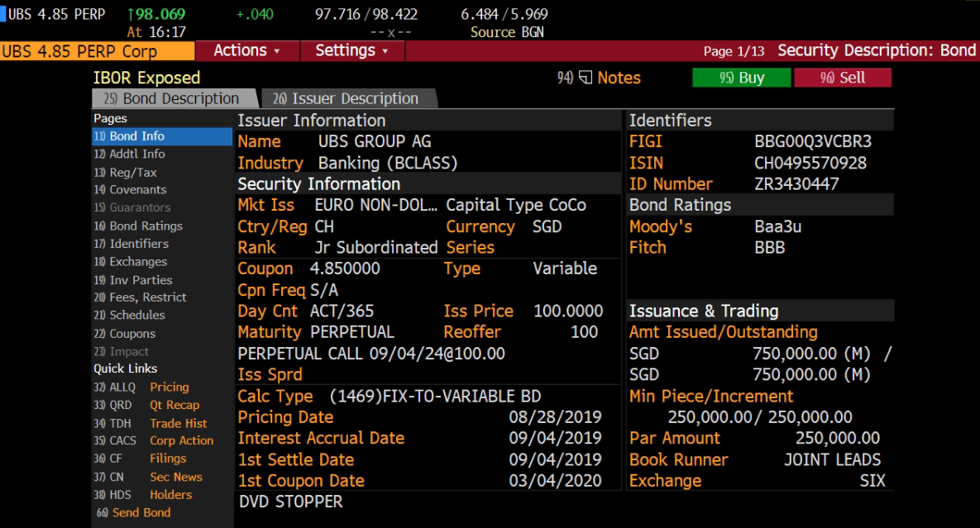Open ALLQ Pricing quick link
This screenshot has height=528, width=980.
point(141,387)
